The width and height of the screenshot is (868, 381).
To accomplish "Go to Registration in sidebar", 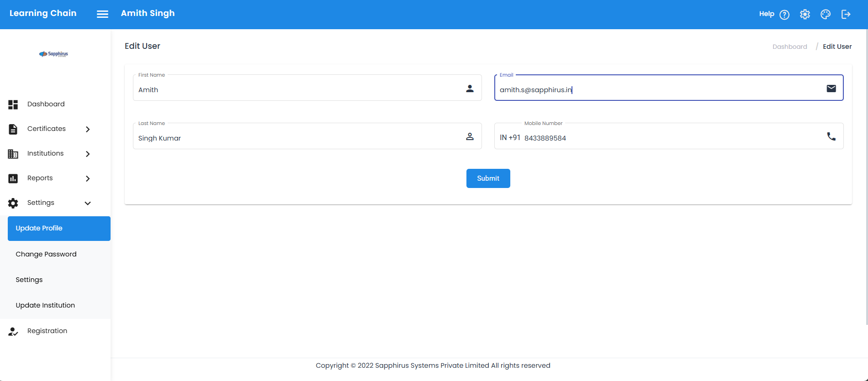I will coord(47,331).
